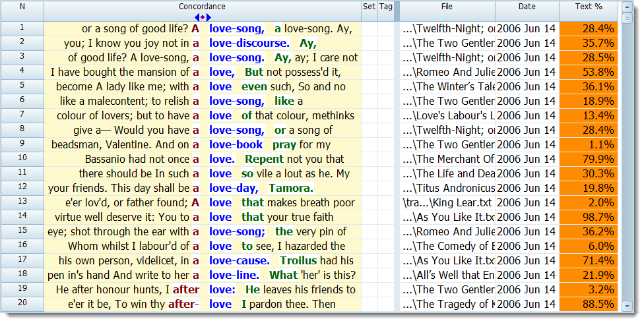Click the Merchant Of file cell in row 10

447,159
